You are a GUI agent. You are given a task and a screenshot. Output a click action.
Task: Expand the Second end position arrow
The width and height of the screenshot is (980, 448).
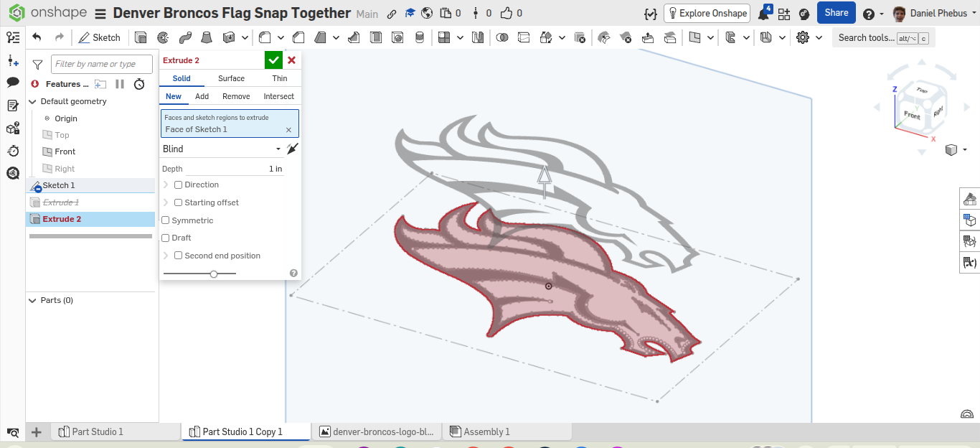[166, 256]
